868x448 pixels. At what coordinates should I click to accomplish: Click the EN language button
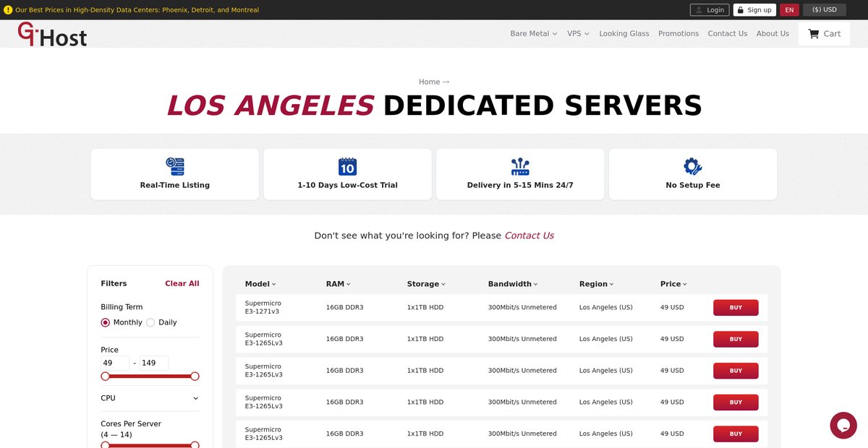789,10
